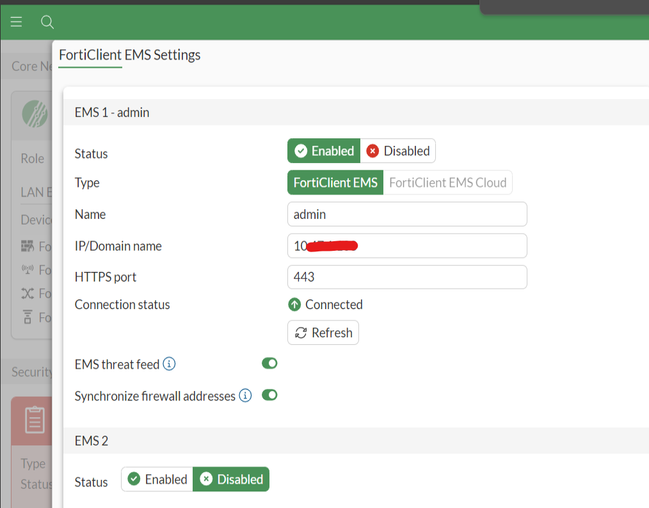Click the Connection status label

[122, 305]
